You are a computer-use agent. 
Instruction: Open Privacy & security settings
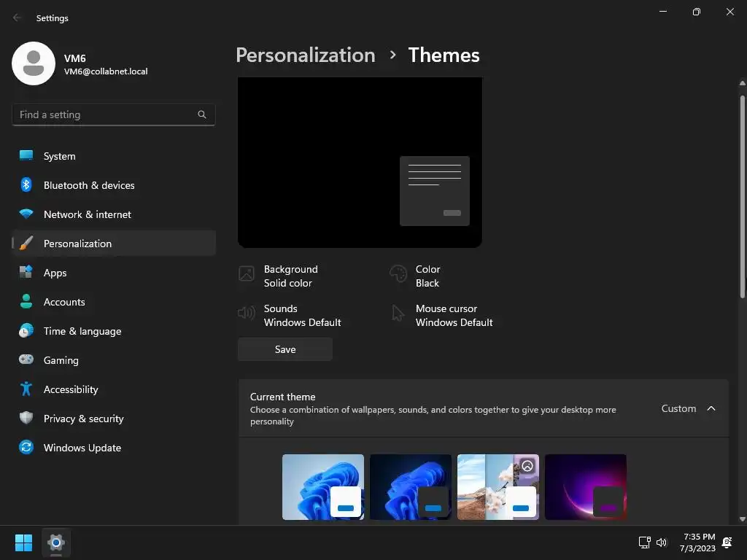114,418
